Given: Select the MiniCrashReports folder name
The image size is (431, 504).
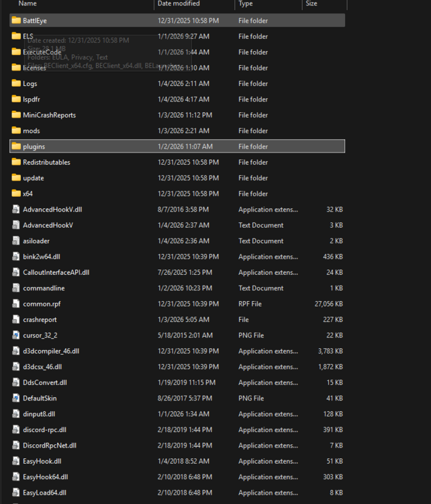Looking at the screenshot, I should pos(49,115).
